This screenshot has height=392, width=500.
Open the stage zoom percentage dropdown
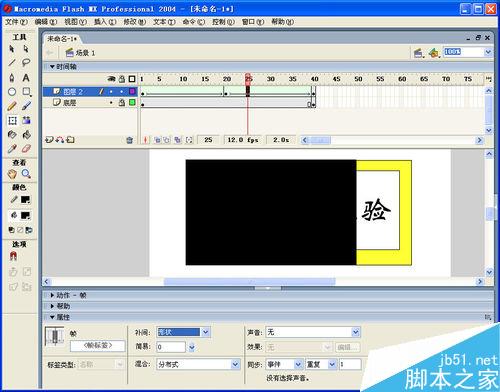tap(488, 52)
